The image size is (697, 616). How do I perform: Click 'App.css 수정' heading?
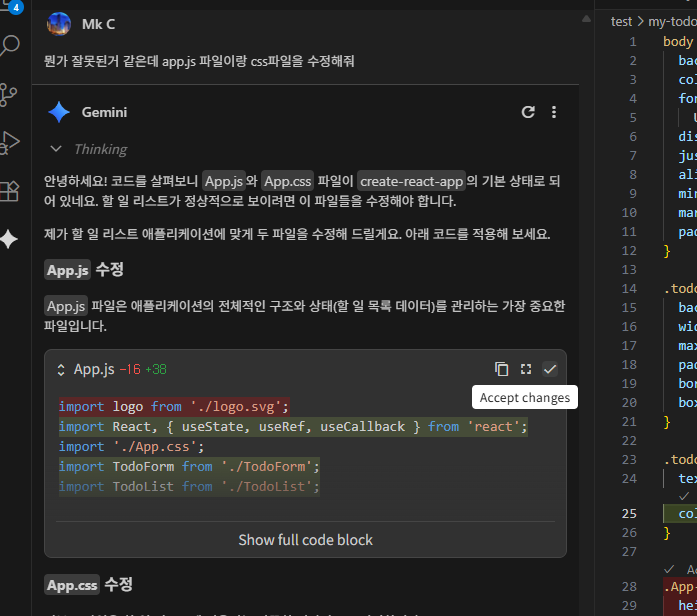click(88, 585)
